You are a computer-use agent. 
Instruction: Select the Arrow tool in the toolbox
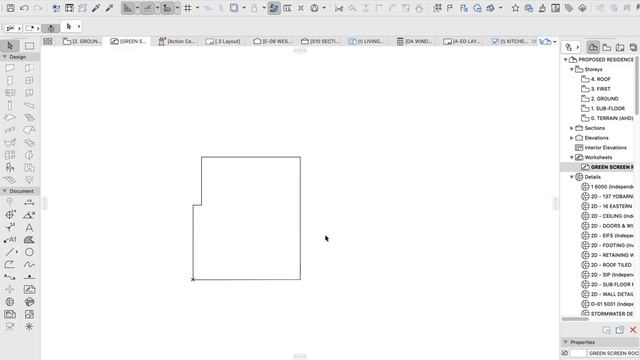tap(10, 46)
